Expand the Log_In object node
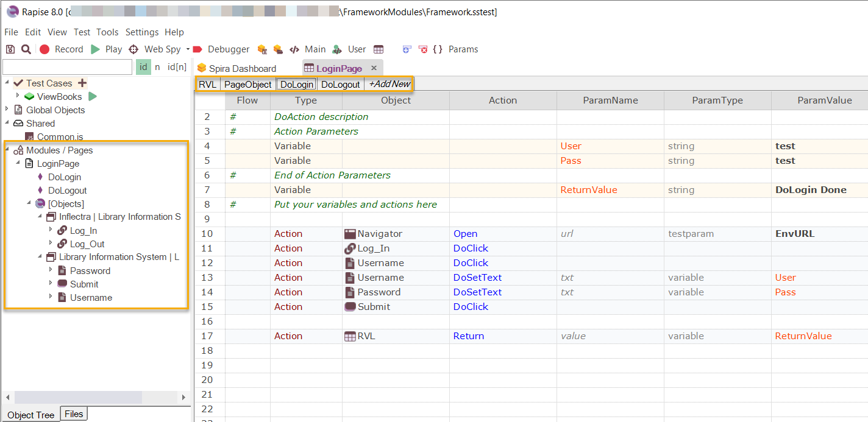 click(x=51, y=230)
